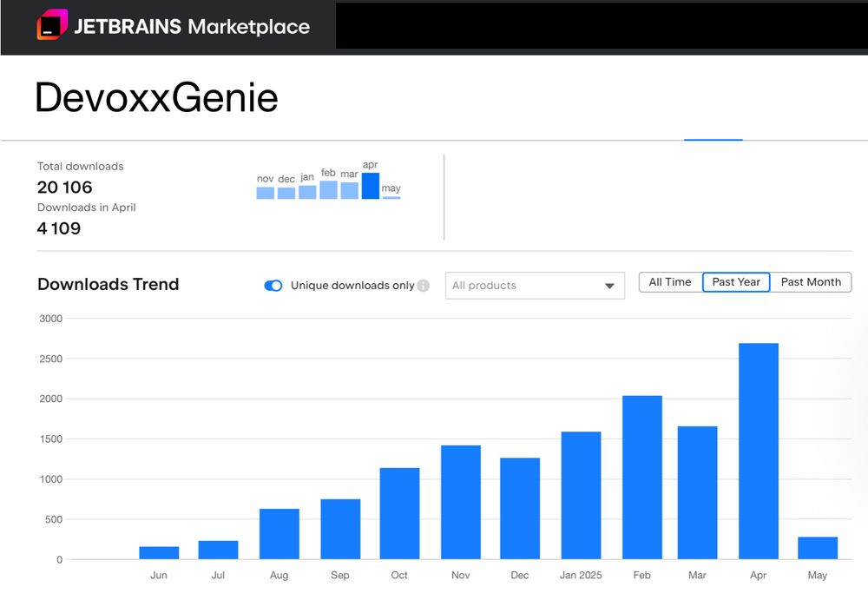Select the Past Month range
The height and width of the screenshot is (600, 868).
[811, 282]
